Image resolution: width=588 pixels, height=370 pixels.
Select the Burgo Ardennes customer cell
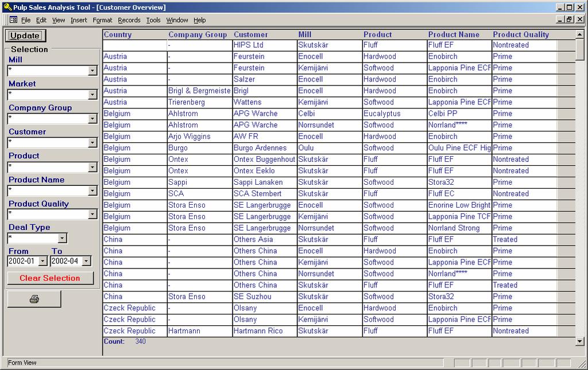pos(264,148)
